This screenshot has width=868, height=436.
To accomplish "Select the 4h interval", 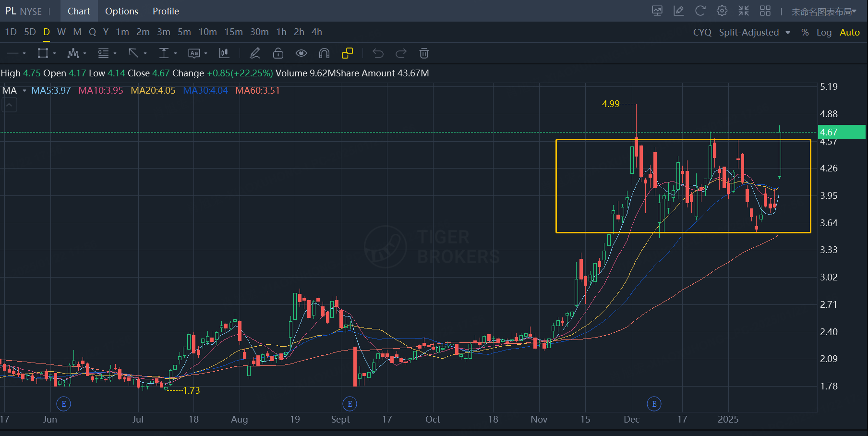I will pyautogui.click(x=317, y=32).
